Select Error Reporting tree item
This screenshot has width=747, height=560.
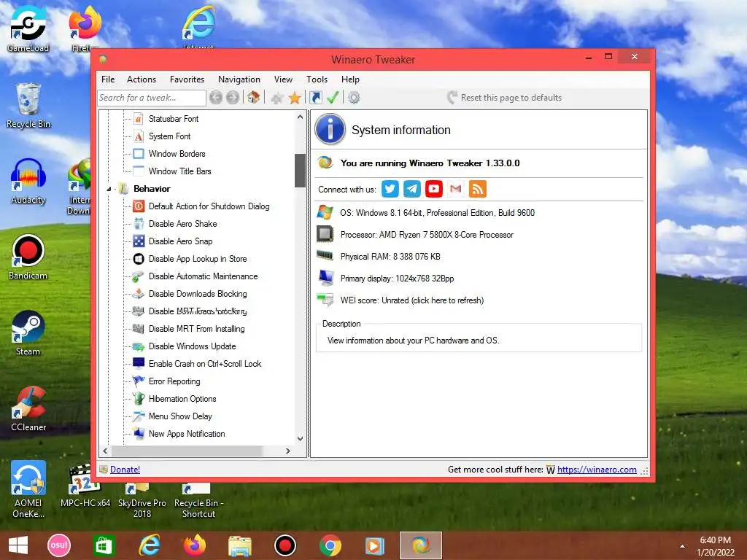point(174,381)
